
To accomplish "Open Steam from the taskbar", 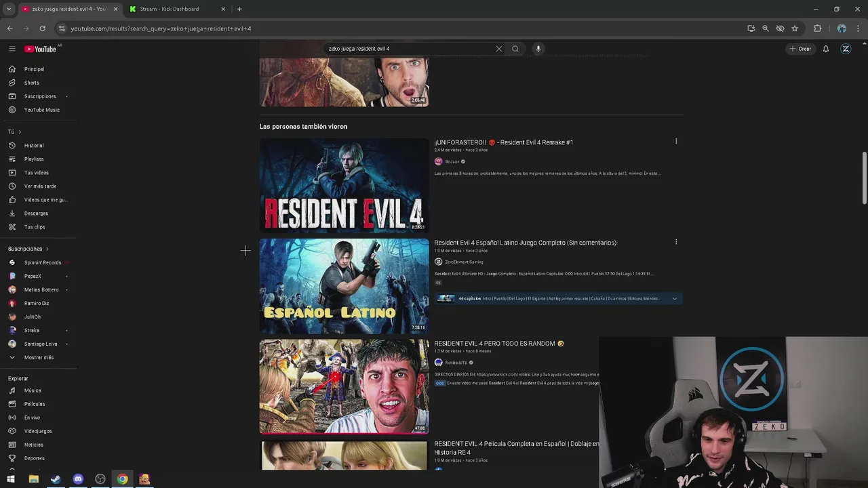I will [56, 479].
